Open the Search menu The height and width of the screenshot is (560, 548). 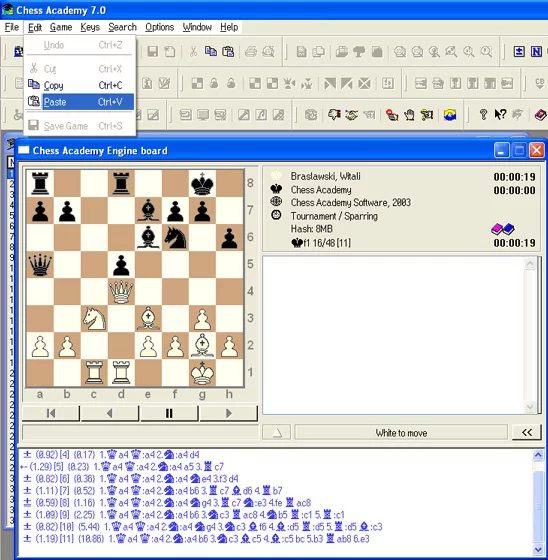[122, 27]
